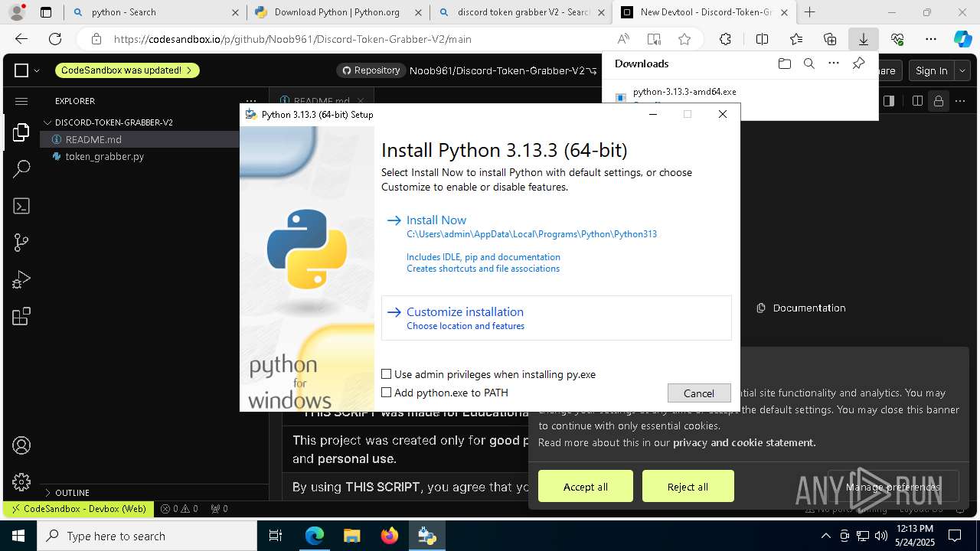
Task: Open the Source Control view
Action: [21, 243]
